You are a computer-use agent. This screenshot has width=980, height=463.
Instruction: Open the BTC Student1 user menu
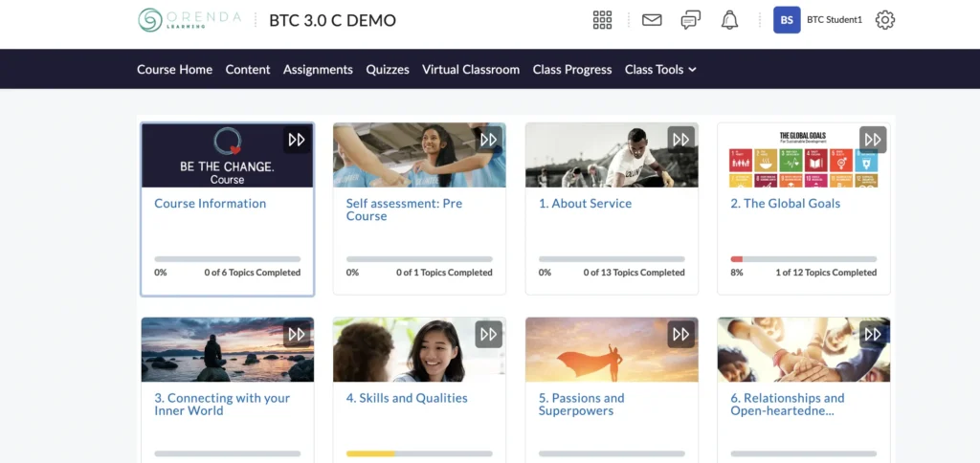pyautogui.click(x=818, y=20)
